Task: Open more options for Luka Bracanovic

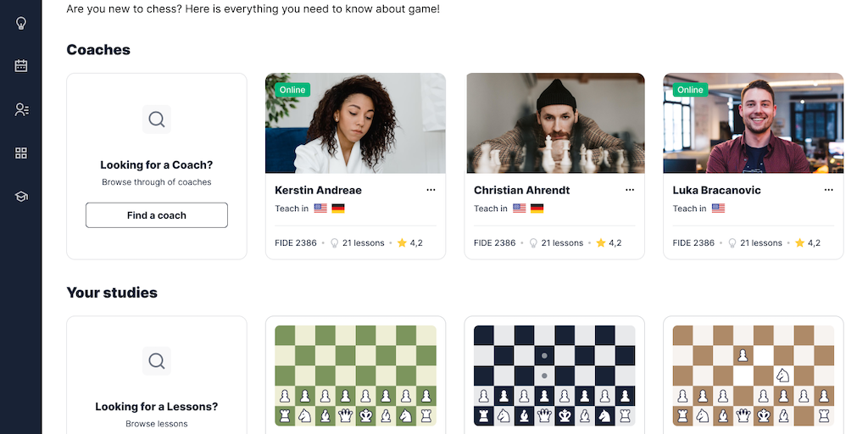Action: [828, 190]
